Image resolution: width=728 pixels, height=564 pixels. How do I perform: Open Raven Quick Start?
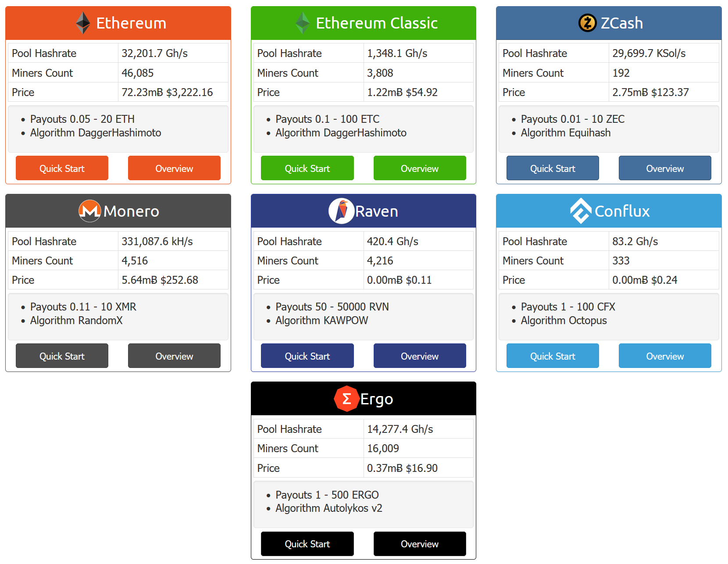click(x=307, y=356)
